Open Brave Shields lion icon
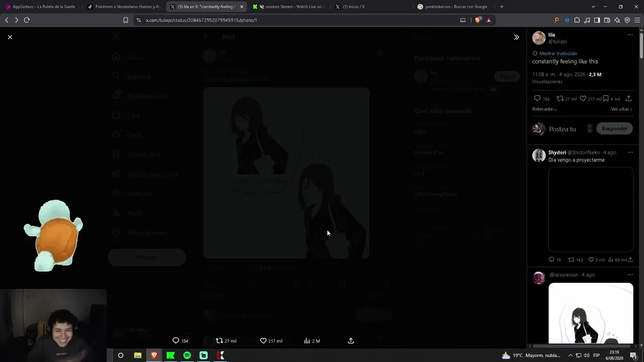Viewport: 644px width, 362px height. coord(477,20)
